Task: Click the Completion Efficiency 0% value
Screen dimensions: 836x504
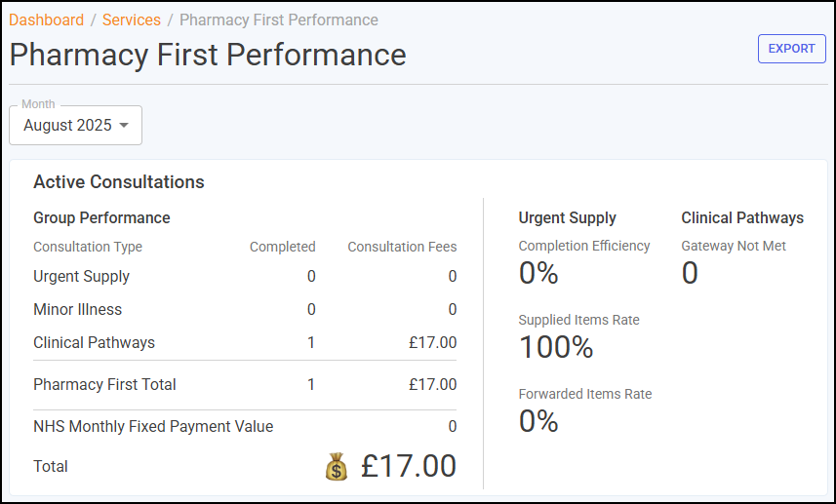Action: 538,273
